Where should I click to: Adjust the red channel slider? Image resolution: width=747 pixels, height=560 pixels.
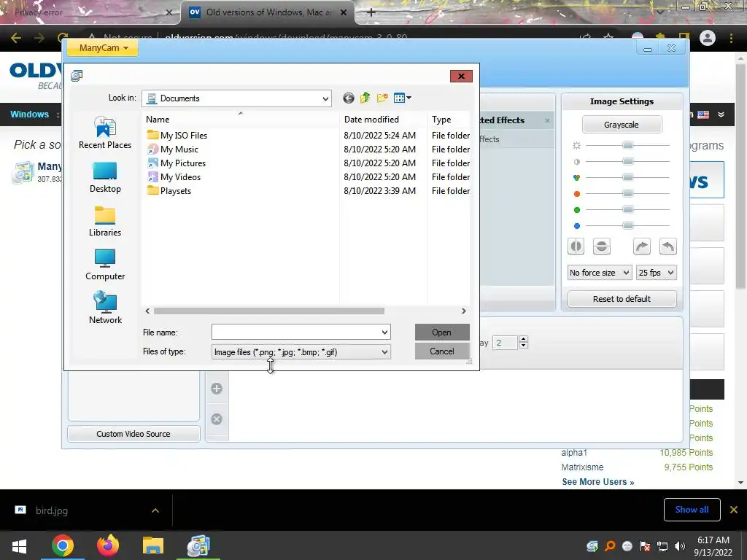(x=627, y=194)
